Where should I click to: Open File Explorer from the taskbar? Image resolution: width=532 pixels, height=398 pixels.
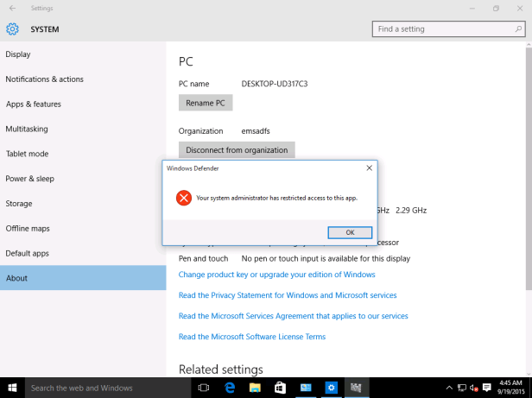tap(256, 388)
